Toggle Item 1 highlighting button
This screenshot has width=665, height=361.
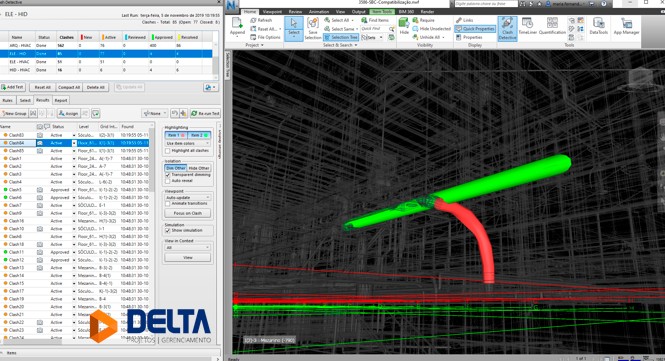(176, 135)
